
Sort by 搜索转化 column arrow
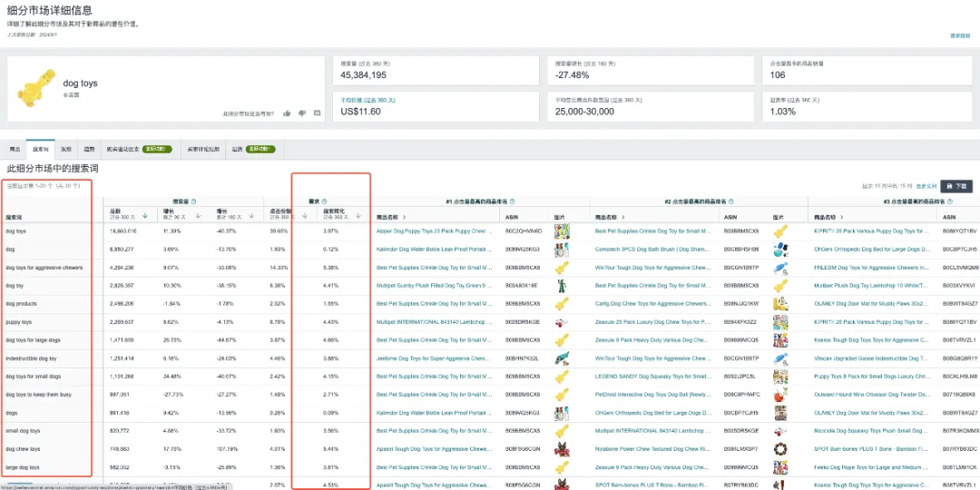click(x=358, y=216)
